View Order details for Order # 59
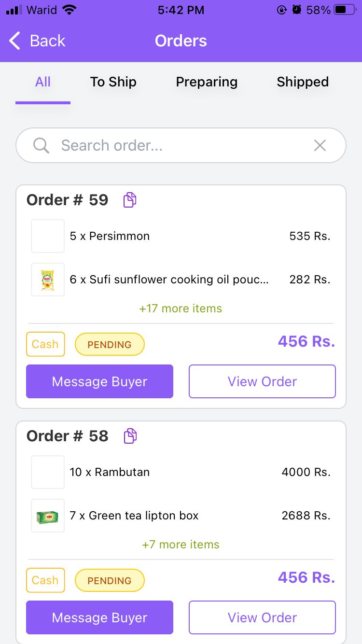 [262, 381]
